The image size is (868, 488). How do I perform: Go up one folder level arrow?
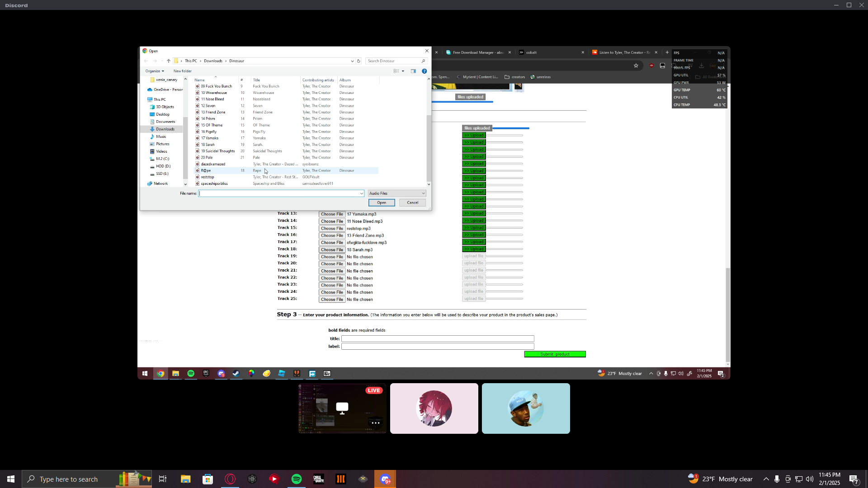[x=169, y=61]
